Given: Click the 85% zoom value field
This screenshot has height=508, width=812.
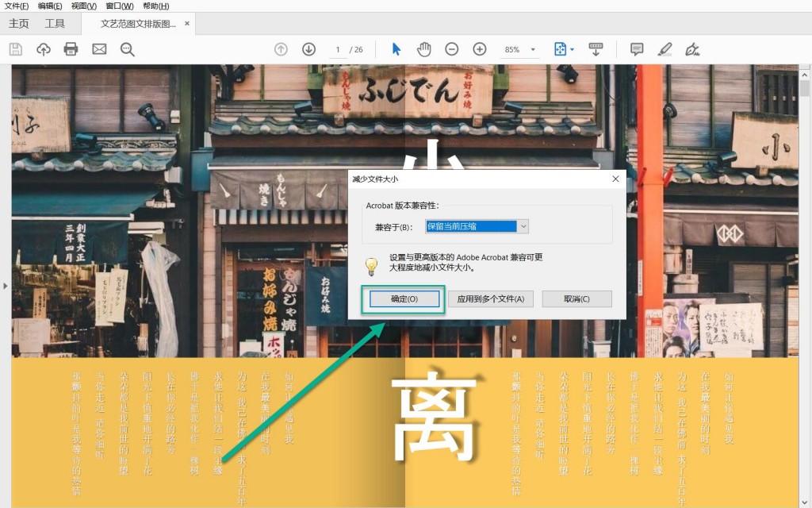Looking at the screenshot, I should 512,50.
